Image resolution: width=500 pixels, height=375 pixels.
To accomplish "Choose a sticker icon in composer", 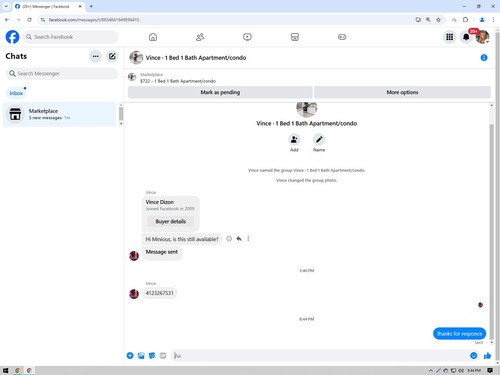I will pos(152,356).
